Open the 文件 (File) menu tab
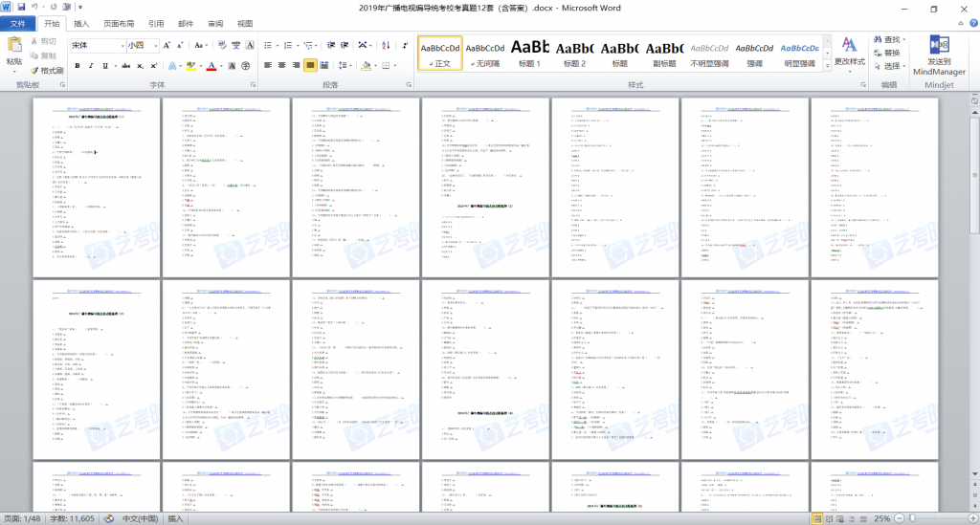The image size is (980, 525). tap(18, 23)
